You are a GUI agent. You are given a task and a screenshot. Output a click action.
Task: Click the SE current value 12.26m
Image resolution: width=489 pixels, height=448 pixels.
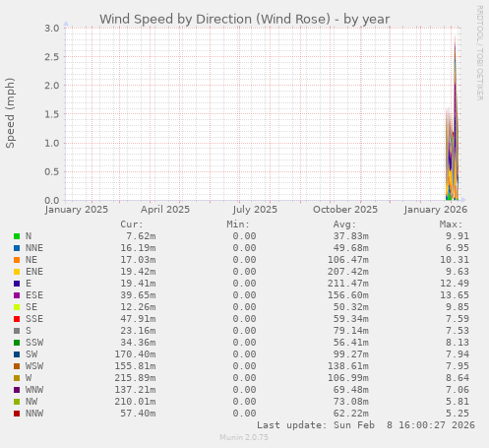tap(138, 307)
